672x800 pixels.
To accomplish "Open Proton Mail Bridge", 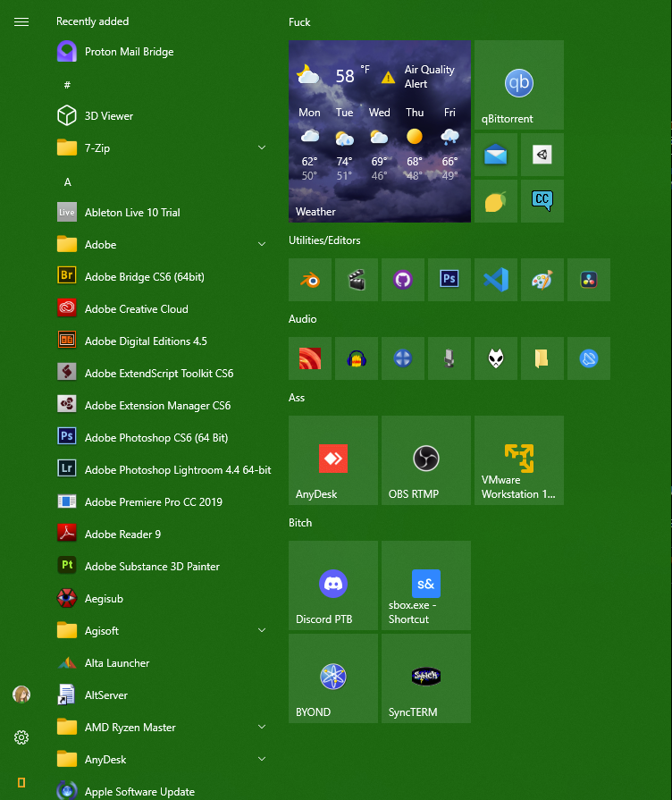I will click(164, 52).
